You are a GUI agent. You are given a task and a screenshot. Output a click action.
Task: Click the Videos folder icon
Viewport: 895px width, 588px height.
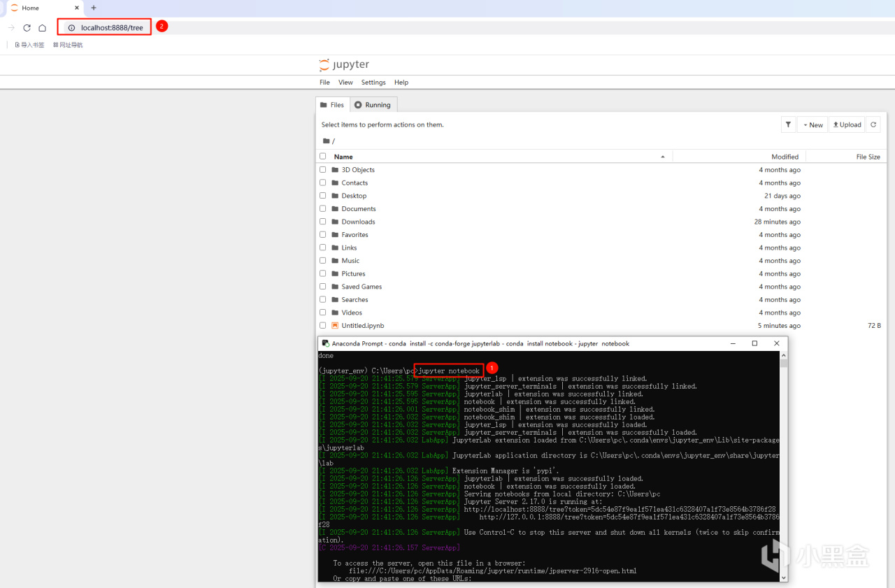click(335, 313)
